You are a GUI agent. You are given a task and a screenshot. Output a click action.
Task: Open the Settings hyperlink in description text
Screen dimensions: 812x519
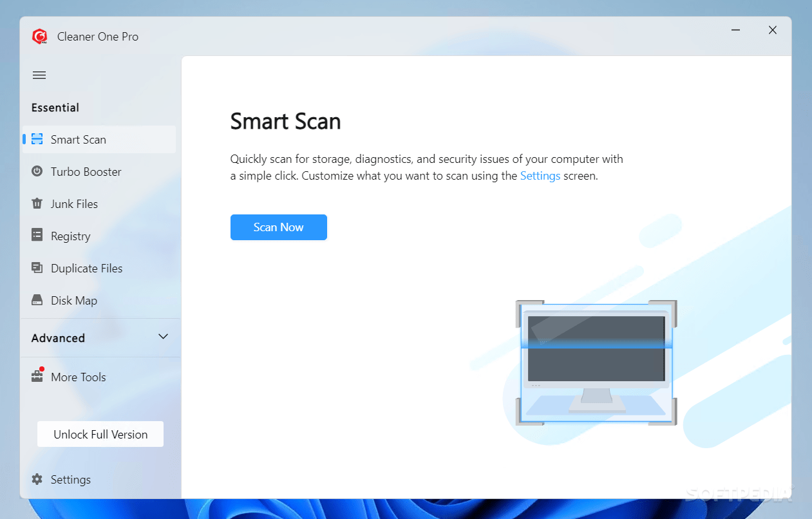[x=540, y=175]
